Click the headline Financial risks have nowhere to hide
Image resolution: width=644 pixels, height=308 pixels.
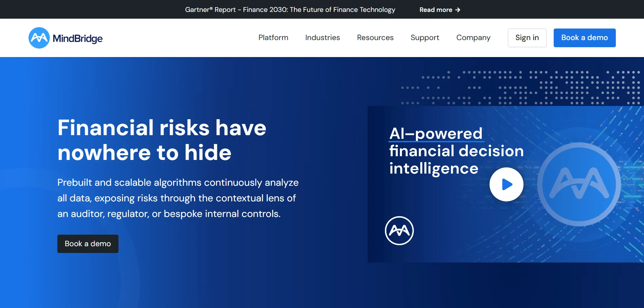pos(162,140)
